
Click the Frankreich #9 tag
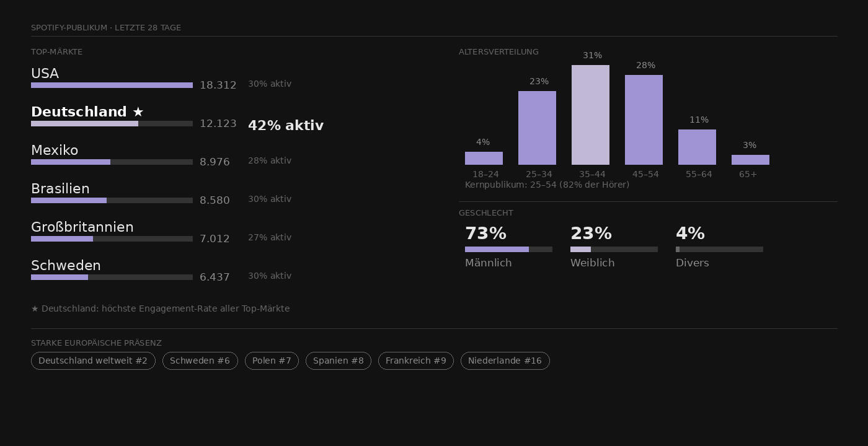point(415,361)
